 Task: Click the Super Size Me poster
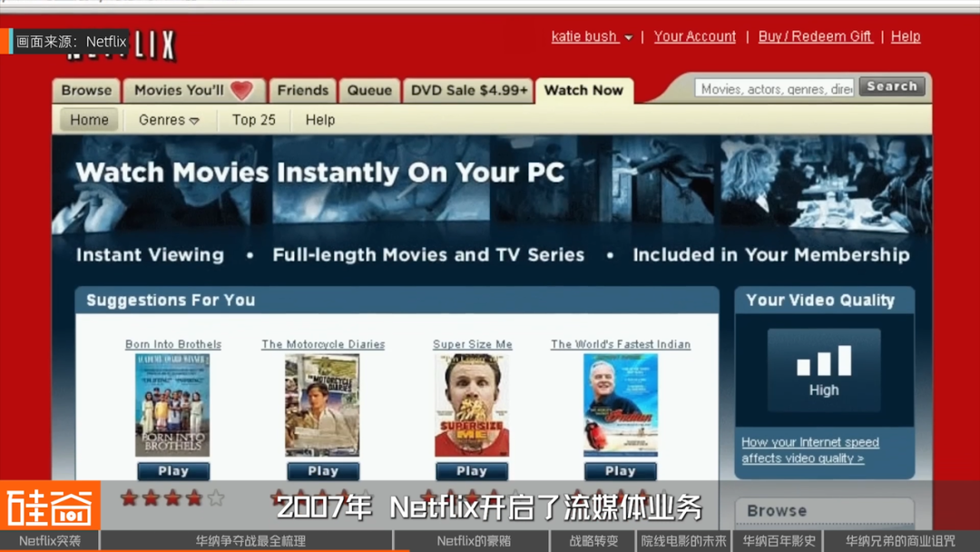pos(472,405)
